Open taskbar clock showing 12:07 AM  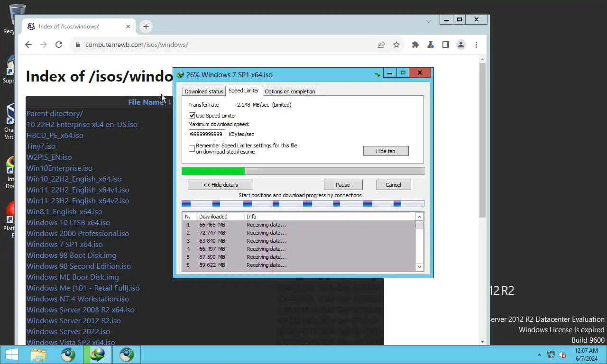pos(586,355)
